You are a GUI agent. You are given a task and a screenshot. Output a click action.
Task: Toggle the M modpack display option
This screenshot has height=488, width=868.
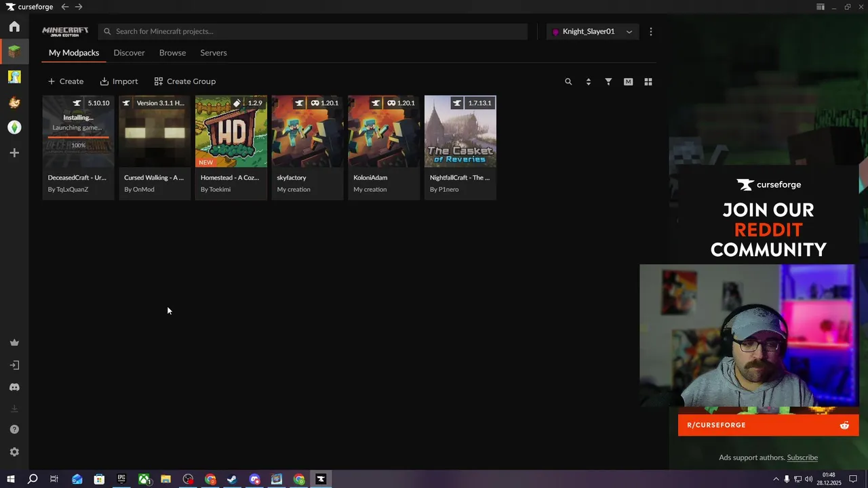pyautogui.click(x=628, y=81)
